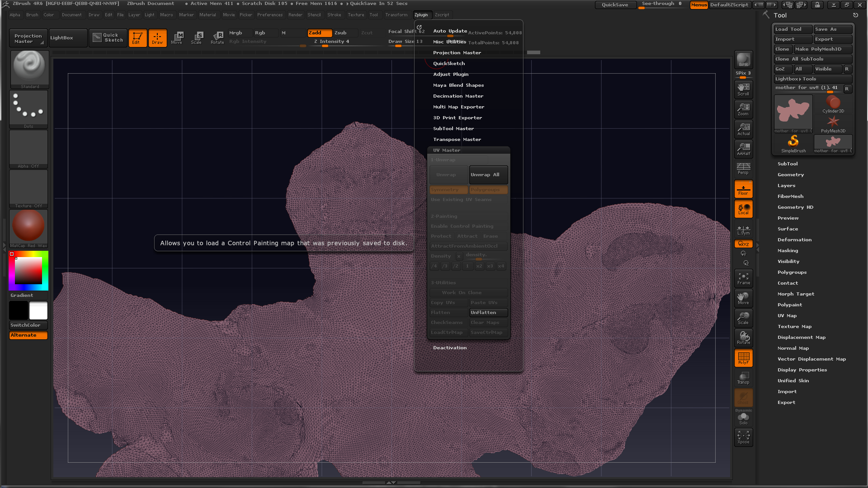
Task: Expand the UV Map section
Action: click(787, 316)
